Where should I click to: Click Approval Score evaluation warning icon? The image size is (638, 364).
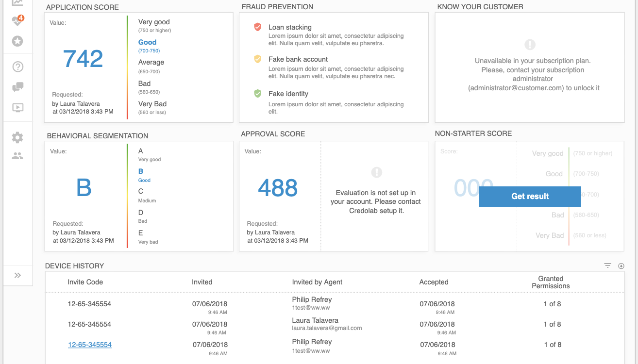tap(376, 172)
